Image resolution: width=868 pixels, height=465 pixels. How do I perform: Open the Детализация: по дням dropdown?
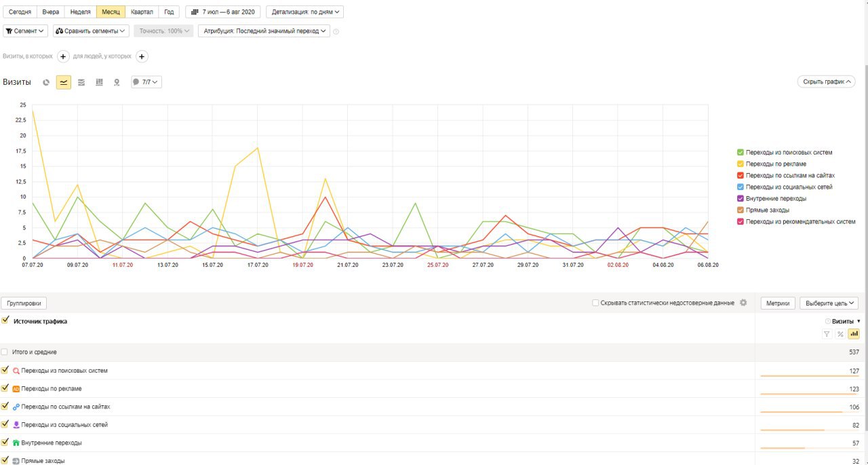click(304, 12)
